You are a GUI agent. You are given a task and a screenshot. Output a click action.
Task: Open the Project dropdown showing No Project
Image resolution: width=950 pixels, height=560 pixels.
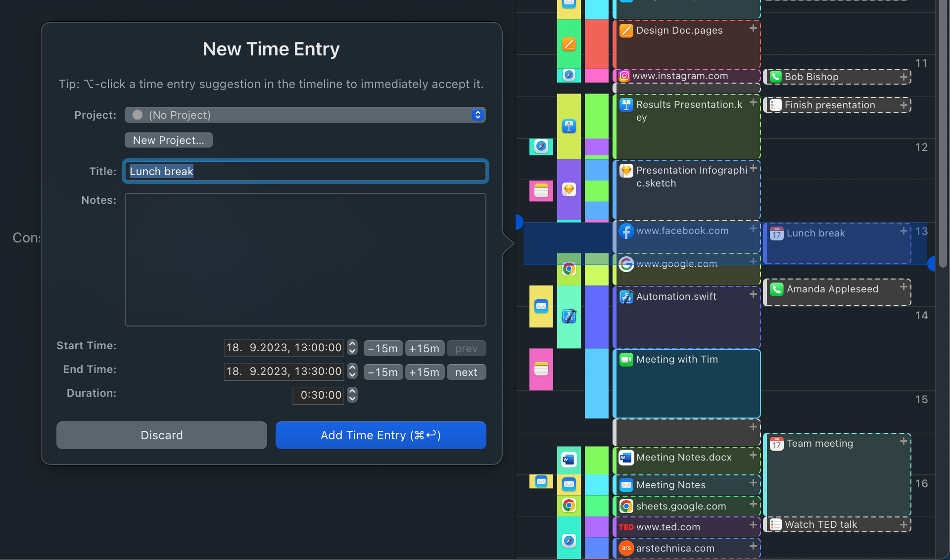pyautogui.click(x=305, y=115)
